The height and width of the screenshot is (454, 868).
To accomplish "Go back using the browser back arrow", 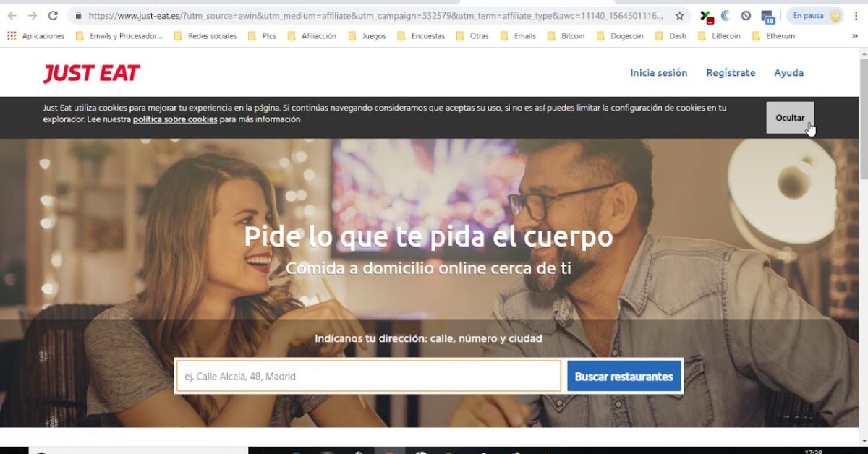I will coord(12,15).
